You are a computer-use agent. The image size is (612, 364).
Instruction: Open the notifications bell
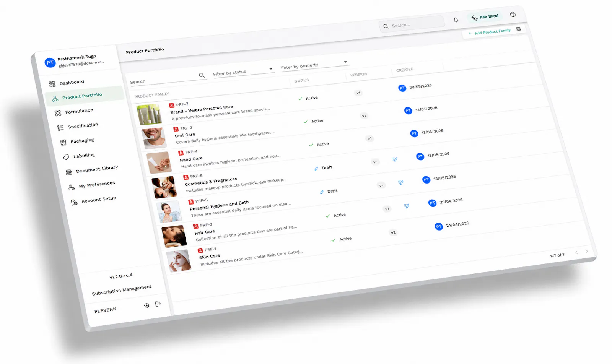(x=456, y=20)
